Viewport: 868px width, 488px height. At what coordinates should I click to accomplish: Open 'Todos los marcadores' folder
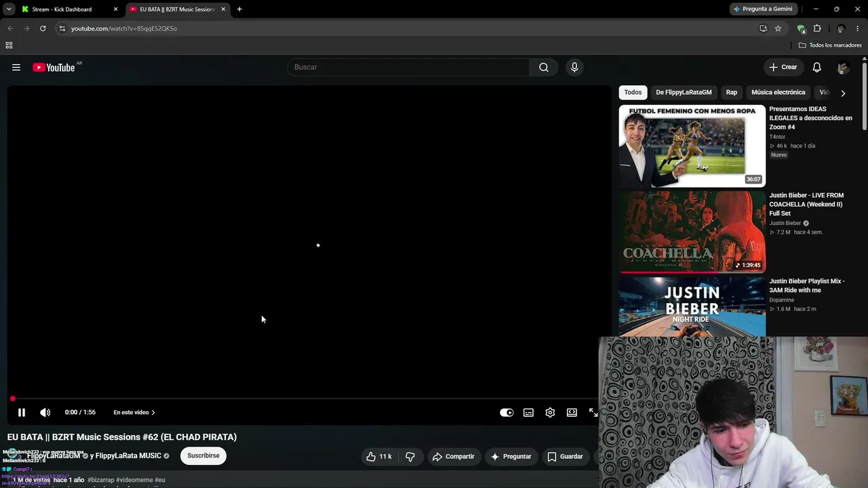click(830, 45)
